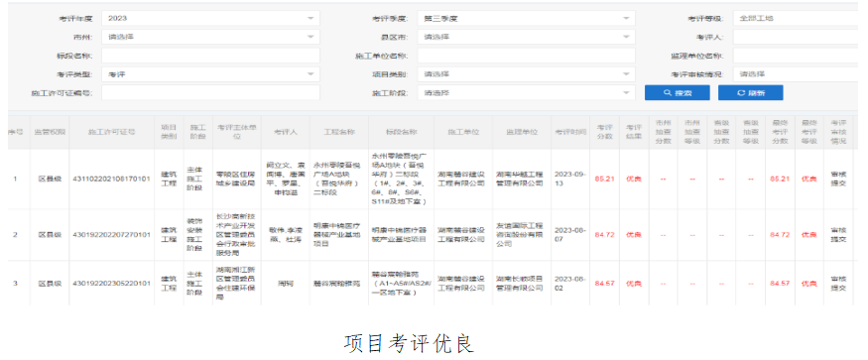The width and height of the screenshot is (868, 360).
Task: Click 最终考评分数 value 84.57 in row 3
Action: [x=780, y=284]
